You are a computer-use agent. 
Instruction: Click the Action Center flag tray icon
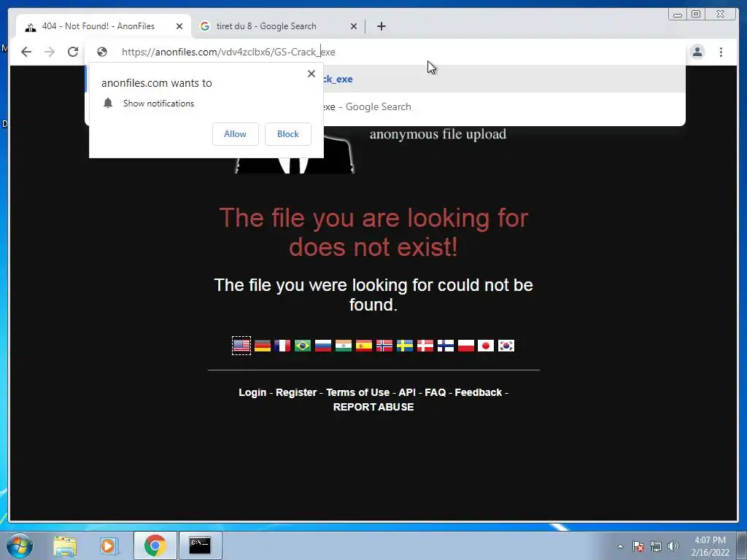638,546
